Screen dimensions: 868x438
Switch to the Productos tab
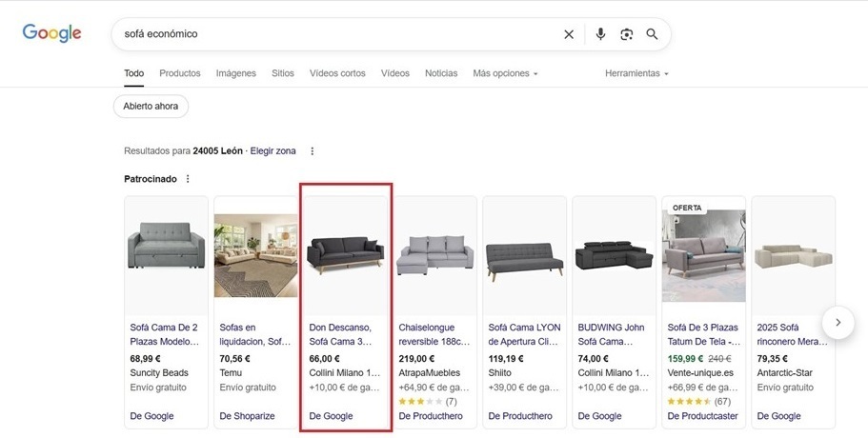[180, 73]
